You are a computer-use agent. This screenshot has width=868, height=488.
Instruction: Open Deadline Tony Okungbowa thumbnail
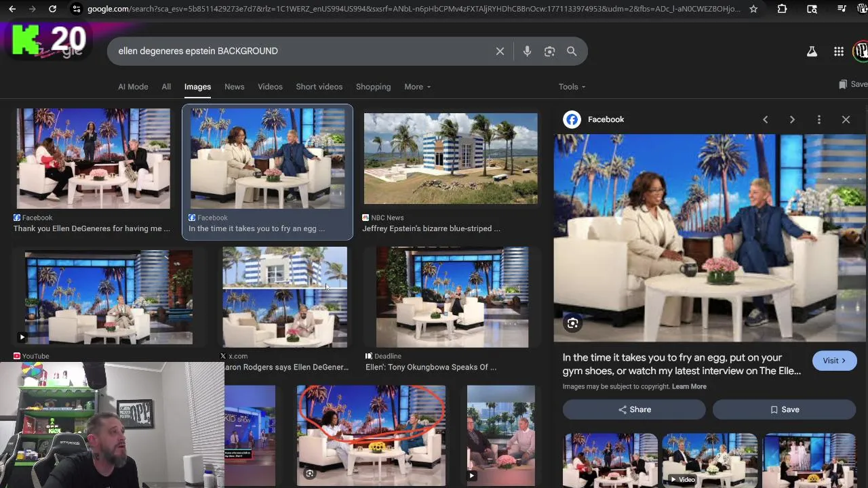tap(452, 297)
